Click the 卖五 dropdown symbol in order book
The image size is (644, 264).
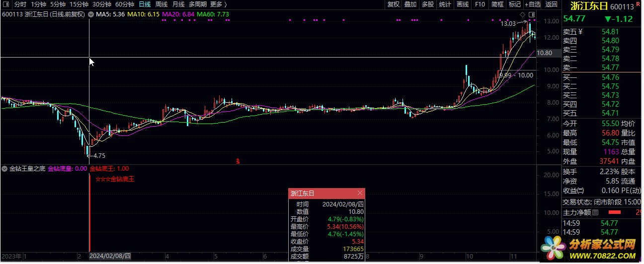click(580, 31)
